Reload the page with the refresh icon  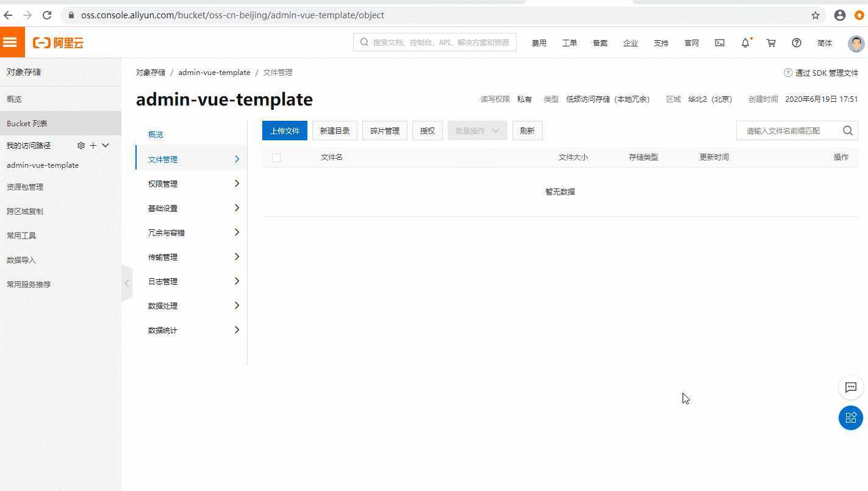[47, 15]
